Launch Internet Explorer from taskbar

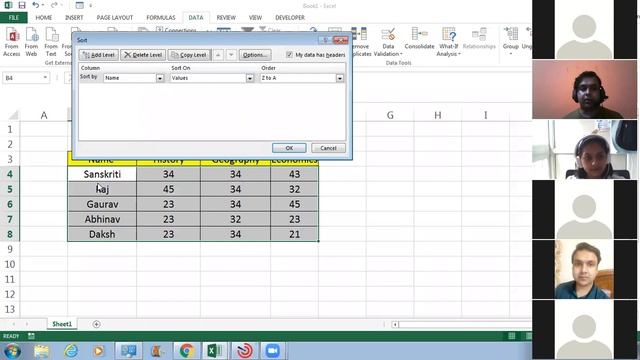71,351
